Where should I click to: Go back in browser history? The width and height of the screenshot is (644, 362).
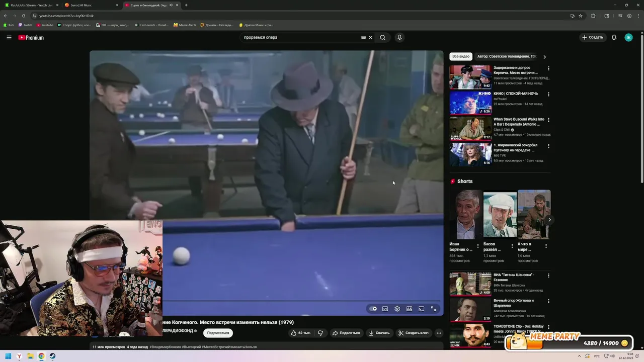point(6,16)
